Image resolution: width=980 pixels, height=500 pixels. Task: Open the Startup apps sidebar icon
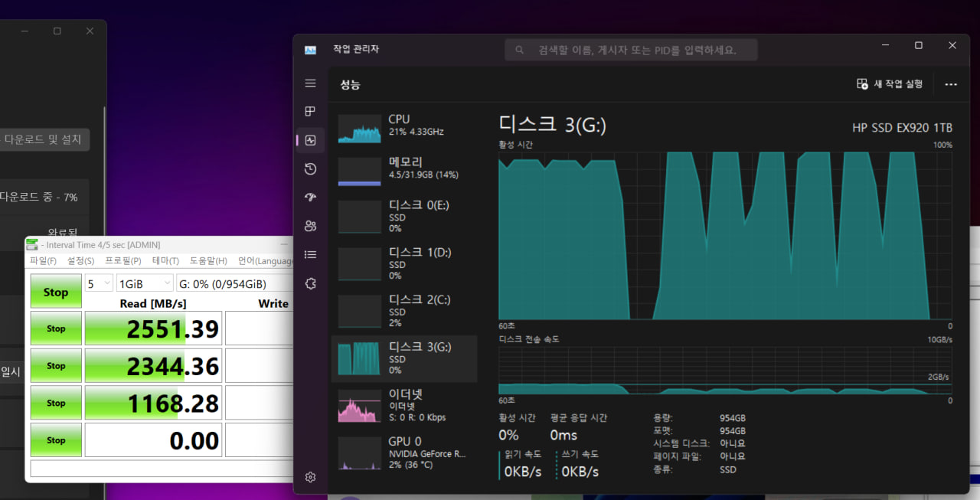click(310, 198)
